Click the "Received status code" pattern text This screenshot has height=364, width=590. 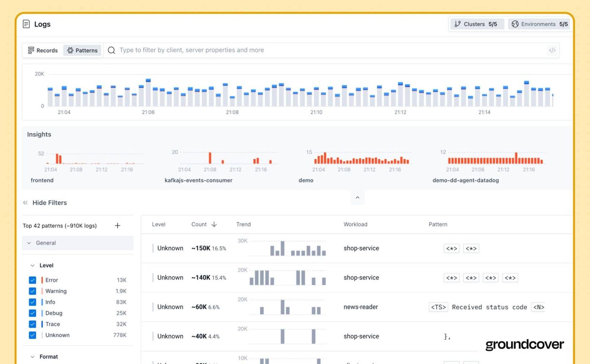[x=489, y=307]
